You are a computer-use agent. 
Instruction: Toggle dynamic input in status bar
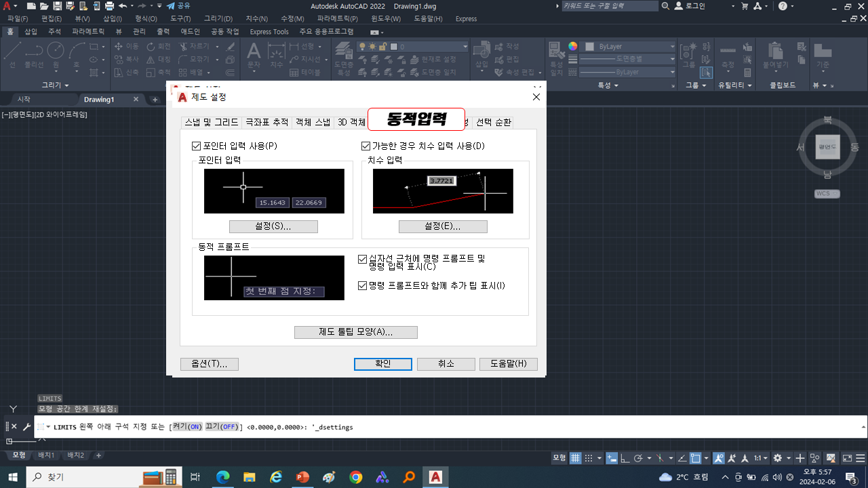point(611,459)
